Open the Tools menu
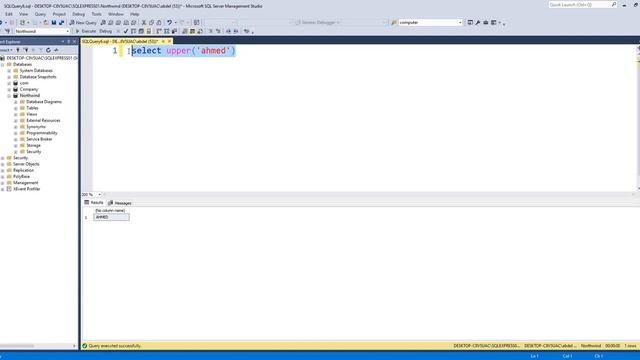 (96, 14)
